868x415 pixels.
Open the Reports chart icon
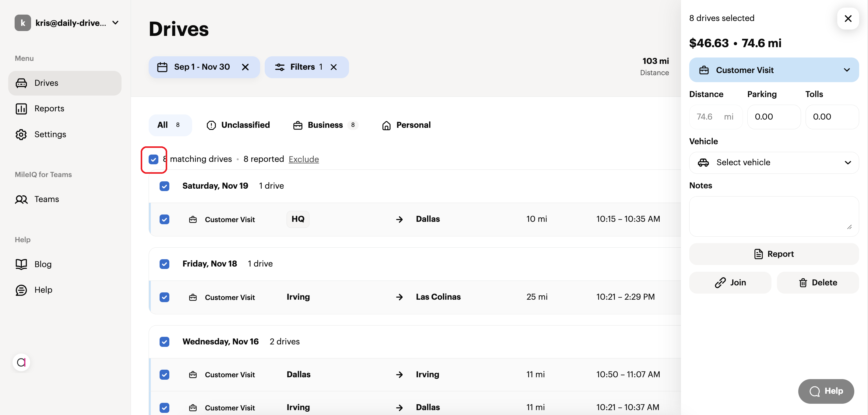(21, 108)
